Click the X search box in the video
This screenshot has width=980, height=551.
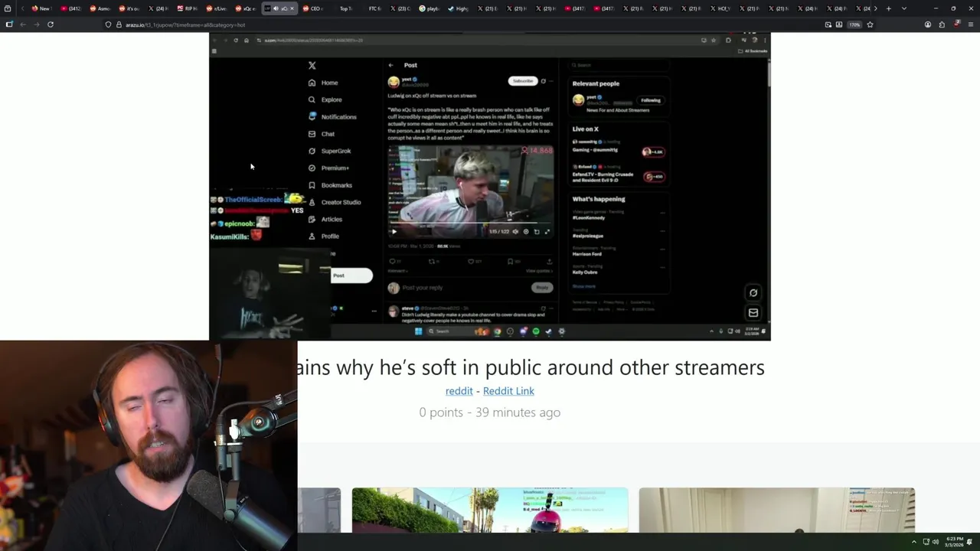tap(619, 65)
